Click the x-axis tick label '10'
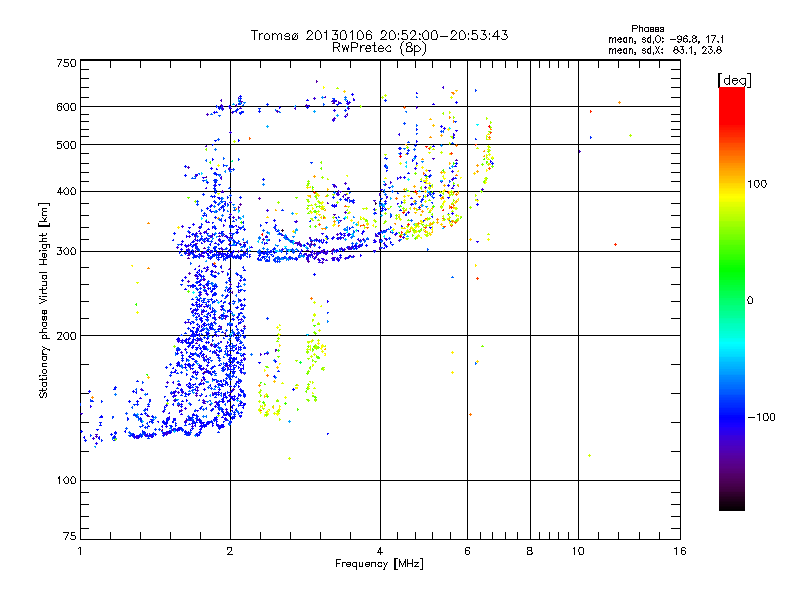This screenshot has width=800, height=600. click(x=578, y=551)
